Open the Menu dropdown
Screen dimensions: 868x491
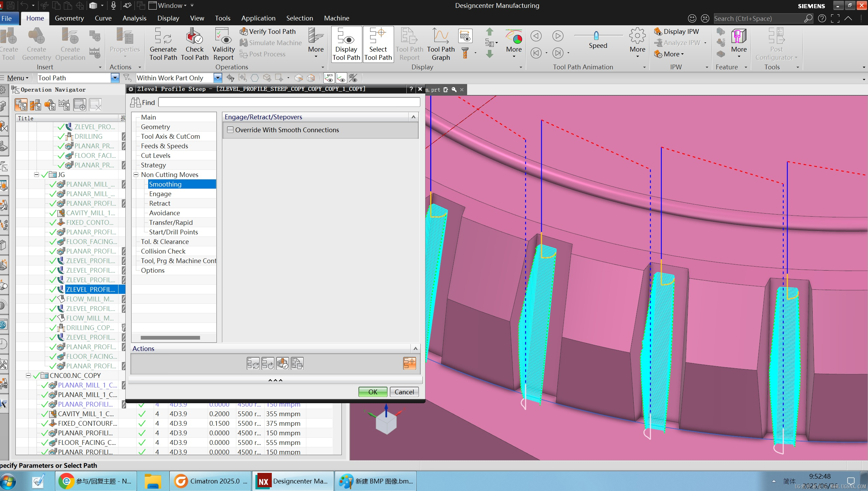pos(17,78)
